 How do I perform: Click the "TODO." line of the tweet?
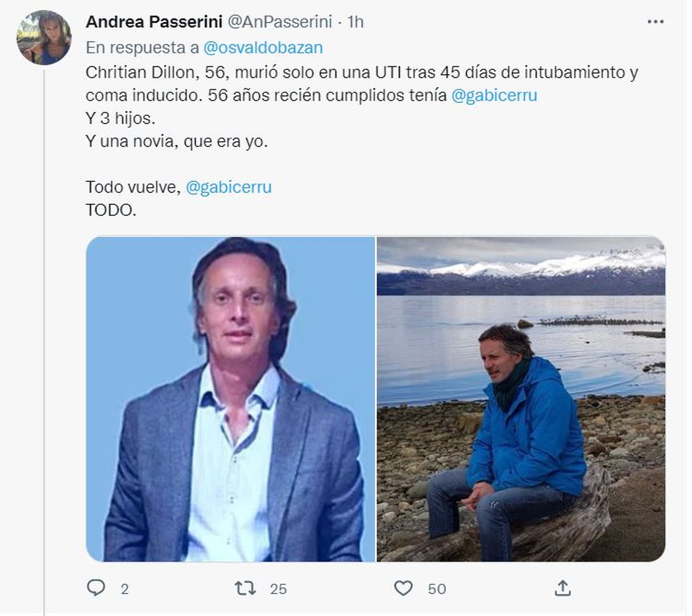[111, 210]
